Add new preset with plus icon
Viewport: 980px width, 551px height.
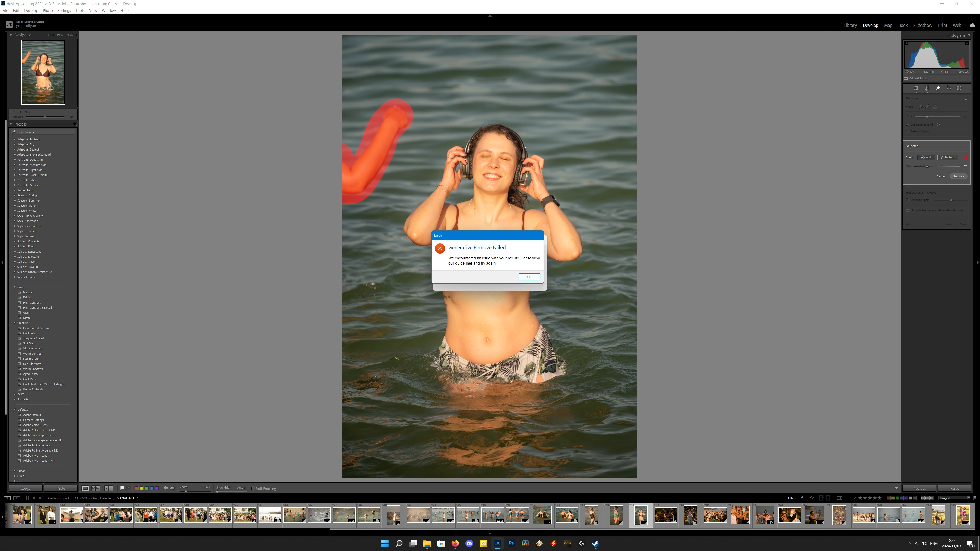[75, 124]
